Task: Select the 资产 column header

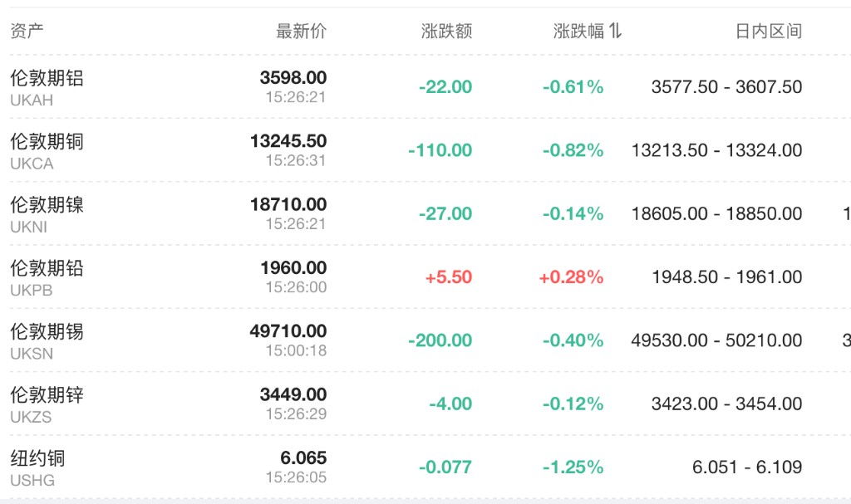Action: pos(27,32)
